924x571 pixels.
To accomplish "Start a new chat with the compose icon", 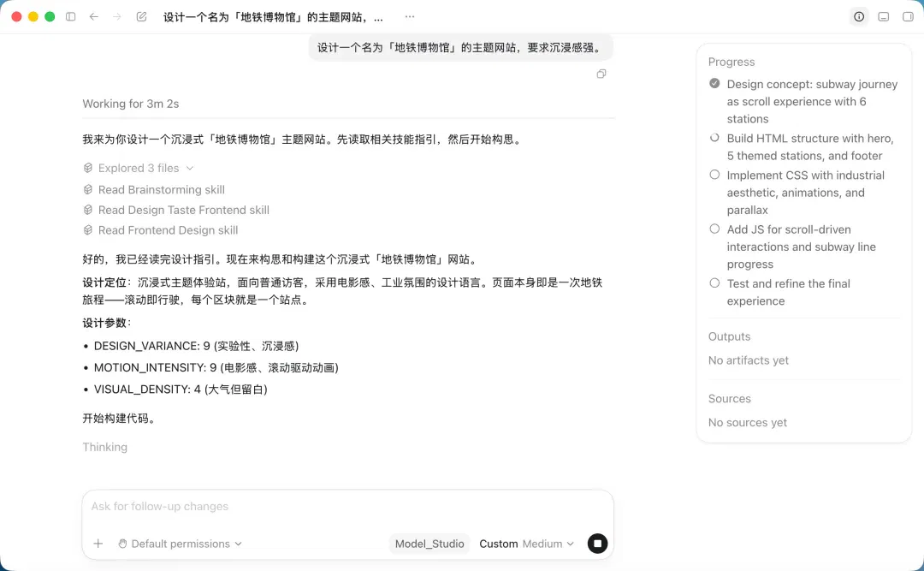I will (141, 16).
